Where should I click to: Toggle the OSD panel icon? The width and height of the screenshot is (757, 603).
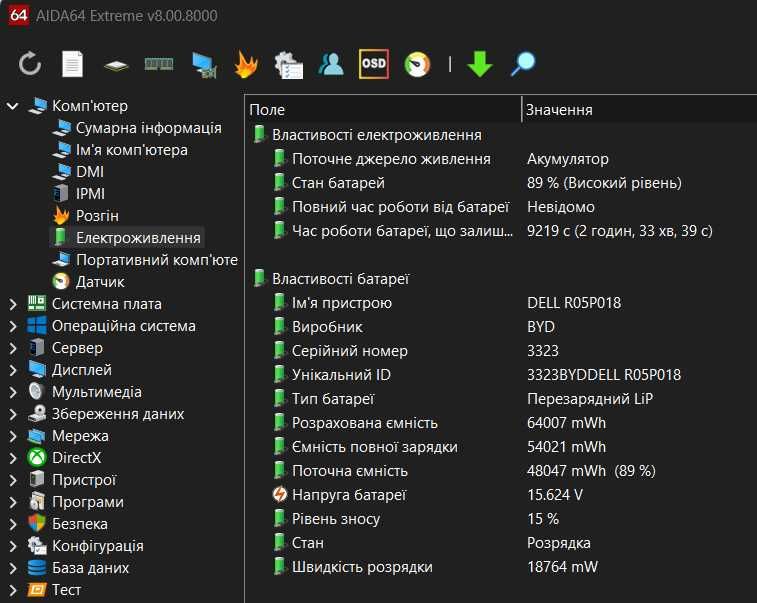pyautogui.click(x=374, y=64)
